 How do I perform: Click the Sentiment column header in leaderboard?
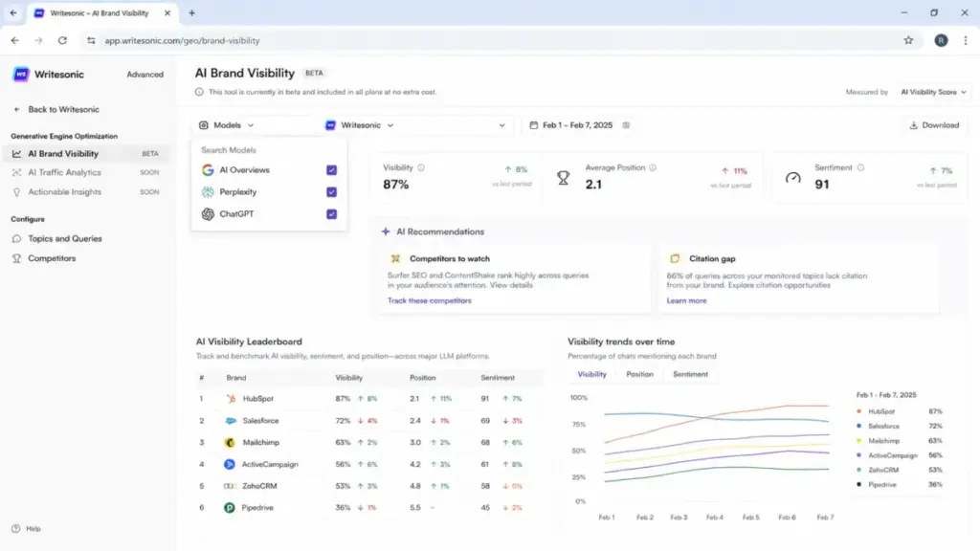click(498, 378)
